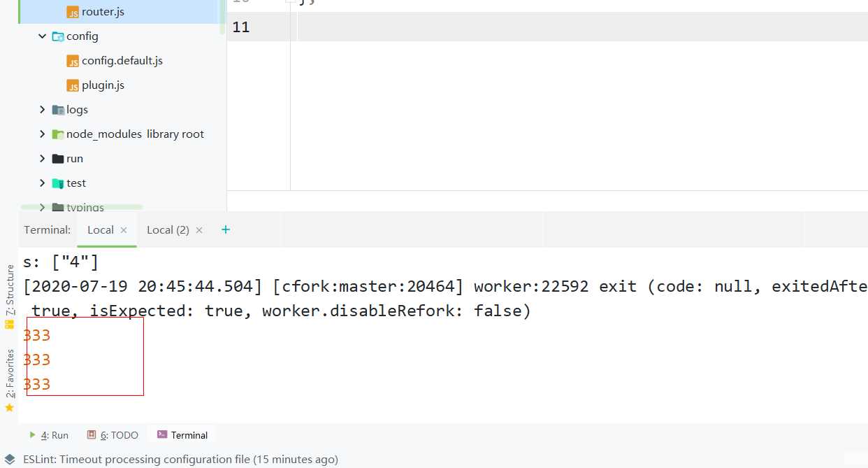Click the project tree horizontal scrollbar
Screen dimensions: 868x468
82,207
